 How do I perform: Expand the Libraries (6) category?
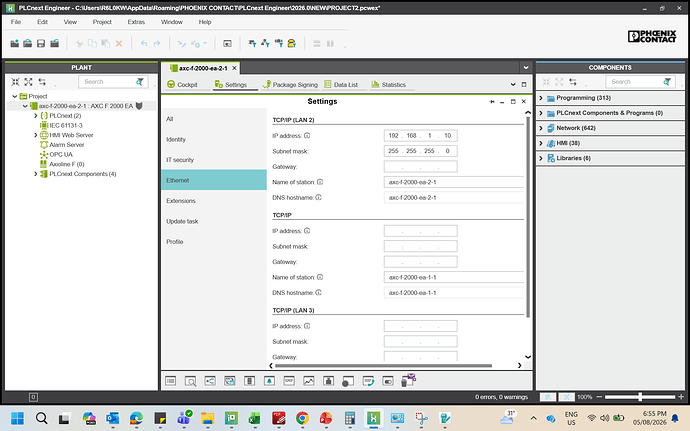[541, 158]
